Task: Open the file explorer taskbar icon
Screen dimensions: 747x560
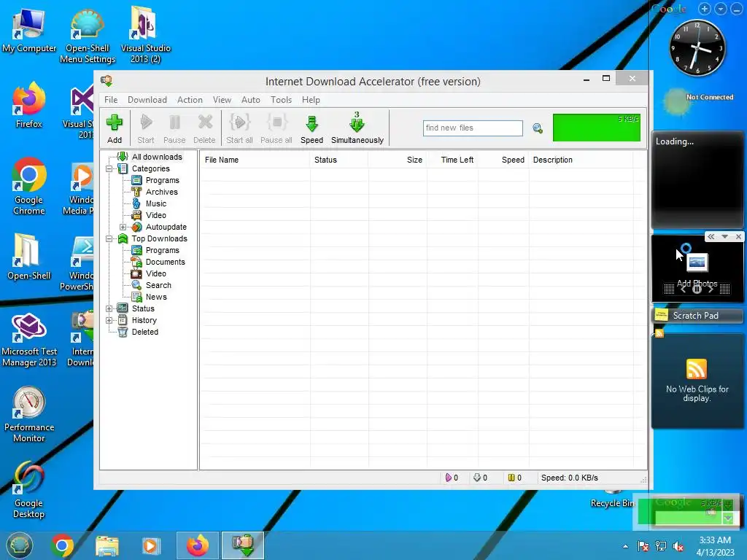Action: tap(107, 545)
